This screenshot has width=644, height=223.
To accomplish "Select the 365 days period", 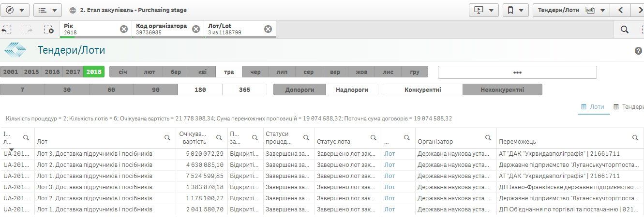I will click(x=245, y=89).
